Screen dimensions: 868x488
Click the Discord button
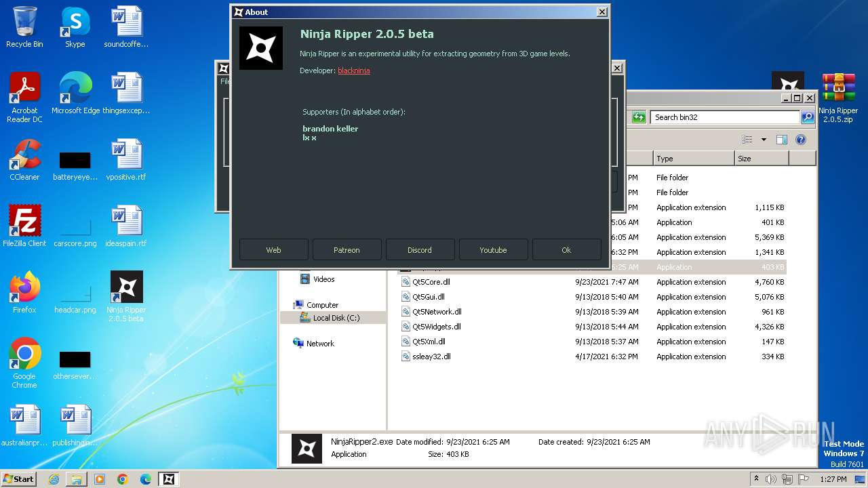tap(420, 250)
